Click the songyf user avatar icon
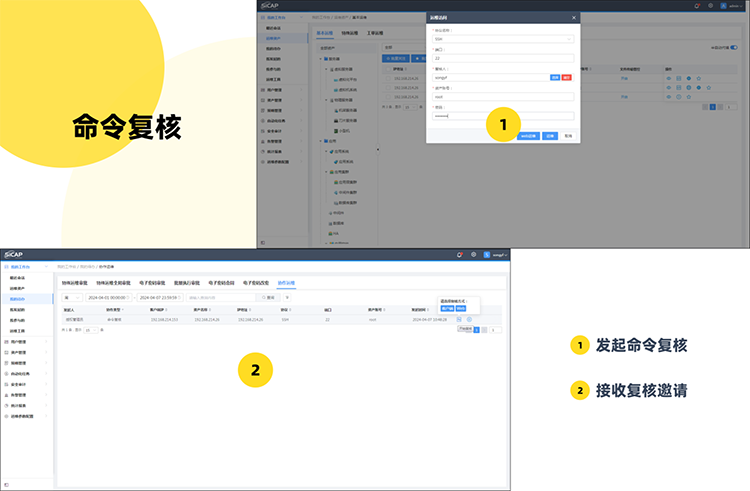The width and height of the screenshot is (750, 491). pos(487,255)
